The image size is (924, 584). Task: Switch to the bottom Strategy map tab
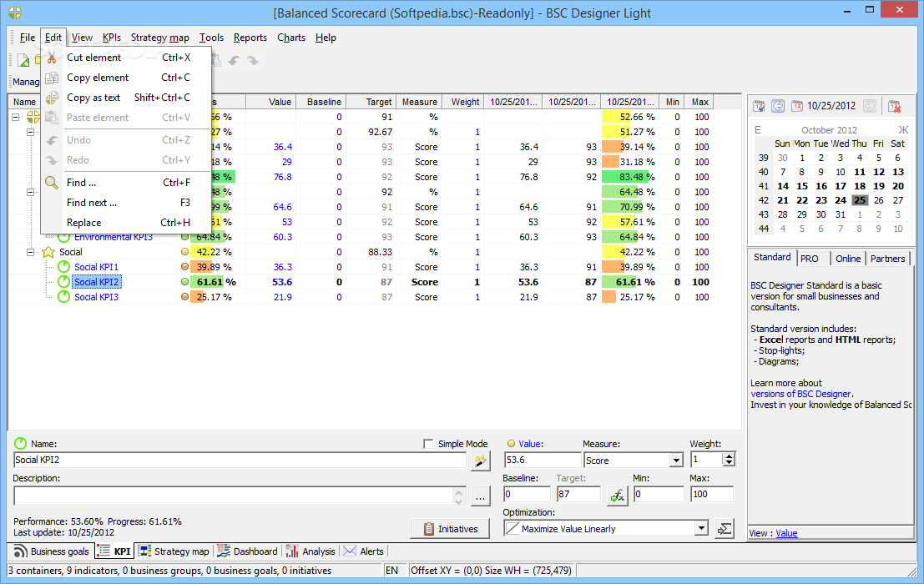(x=174, y=551)
